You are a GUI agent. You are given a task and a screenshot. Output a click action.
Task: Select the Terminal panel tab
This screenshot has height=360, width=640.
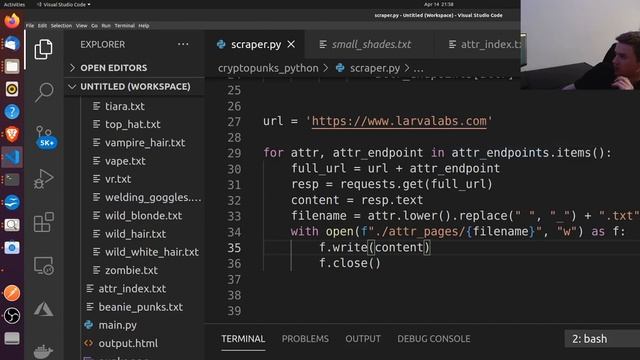[243, 339]
